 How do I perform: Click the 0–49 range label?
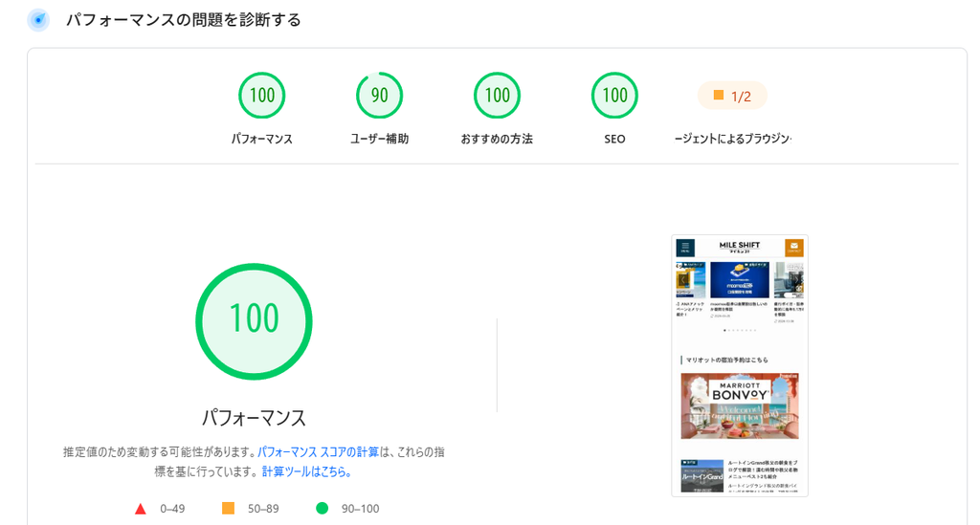pyautogui.click(x=172, y=509)
